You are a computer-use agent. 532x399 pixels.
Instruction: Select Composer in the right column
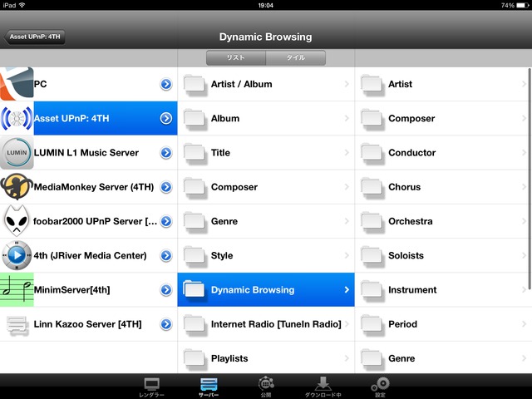(x=411, y=119)
